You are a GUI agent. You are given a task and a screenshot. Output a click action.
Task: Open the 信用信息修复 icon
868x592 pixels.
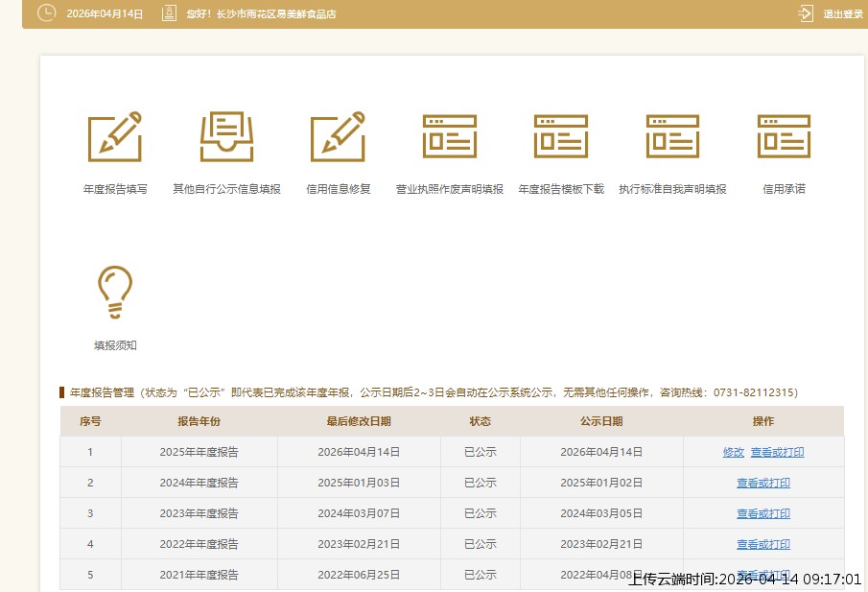click(338, 136)
